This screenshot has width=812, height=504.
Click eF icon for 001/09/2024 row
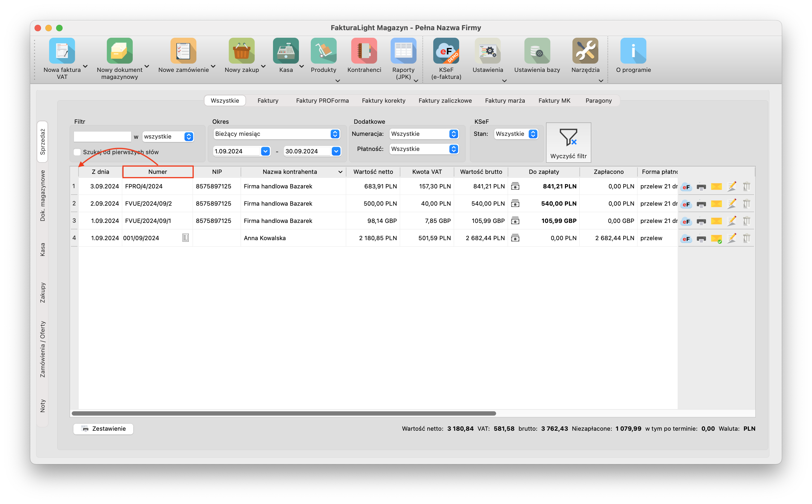pyautogui.click(x=686, y=239)
